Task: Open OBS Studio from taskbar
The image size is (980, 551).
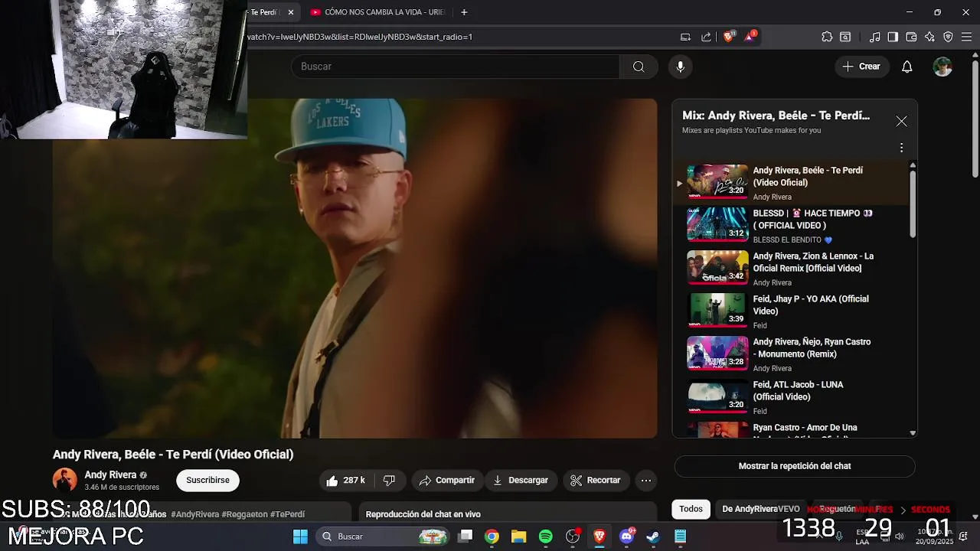Action: tap(573, 536)
